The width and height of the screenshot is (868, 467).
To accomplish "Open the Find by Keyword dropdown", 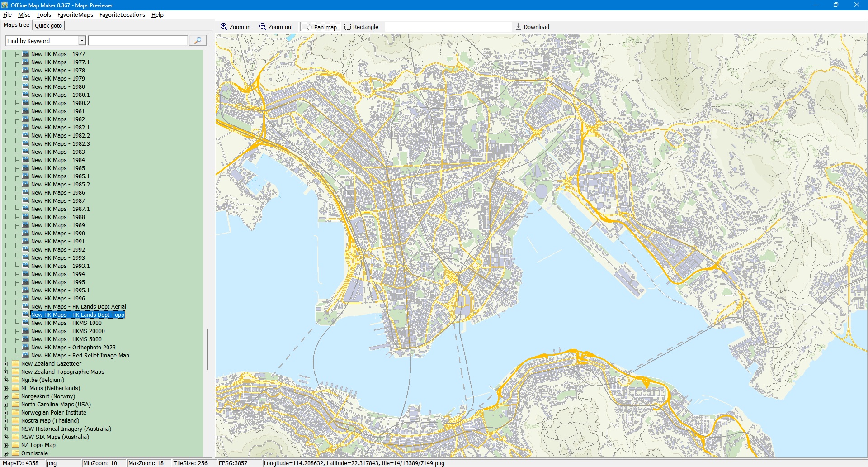I will pyautogui.click(x=82, y=41).
